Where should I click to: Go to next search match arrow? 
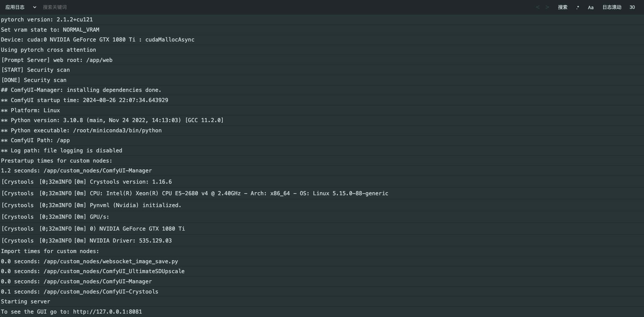pos(547,7)
